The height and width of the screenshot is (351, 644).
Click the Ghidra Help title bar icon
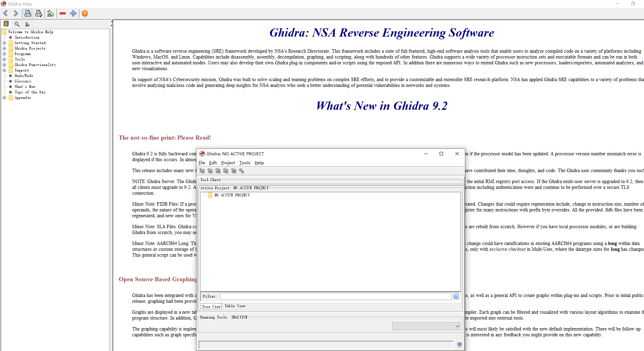pos(3,4)
